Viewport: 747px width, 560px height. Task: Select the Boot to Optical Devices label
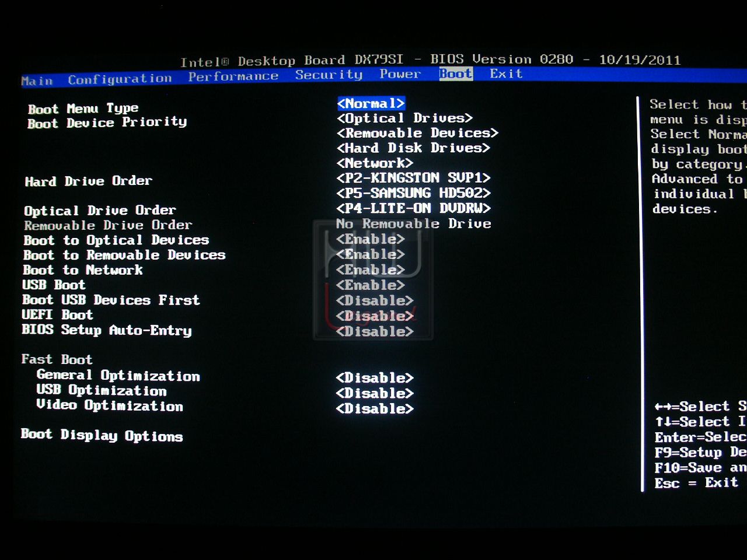[116, 240]
